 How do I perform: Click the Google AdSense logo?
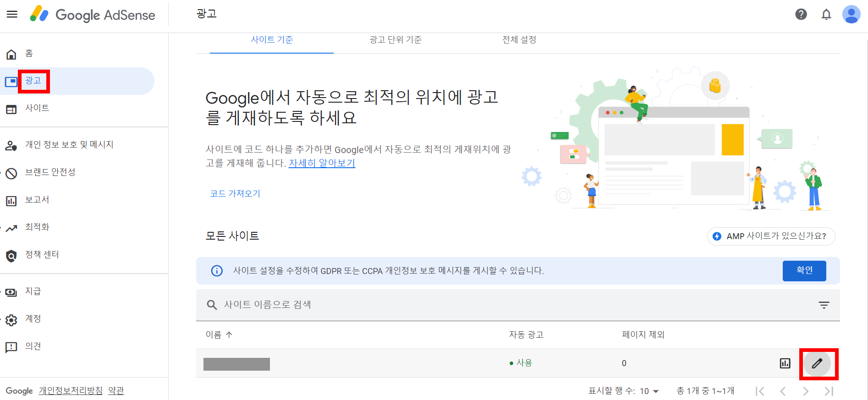(93, 15)
